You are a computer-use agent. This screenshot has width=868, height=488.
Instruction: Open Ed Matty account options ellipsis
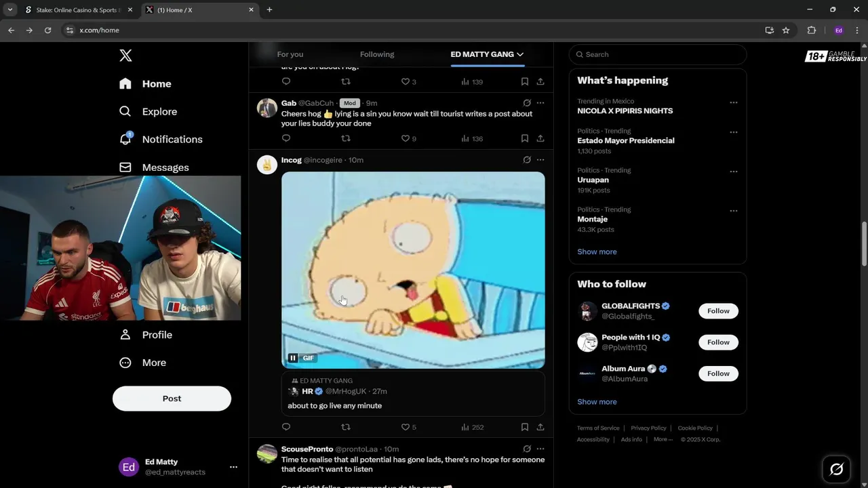pyautogui.click(x=233, y=467)
